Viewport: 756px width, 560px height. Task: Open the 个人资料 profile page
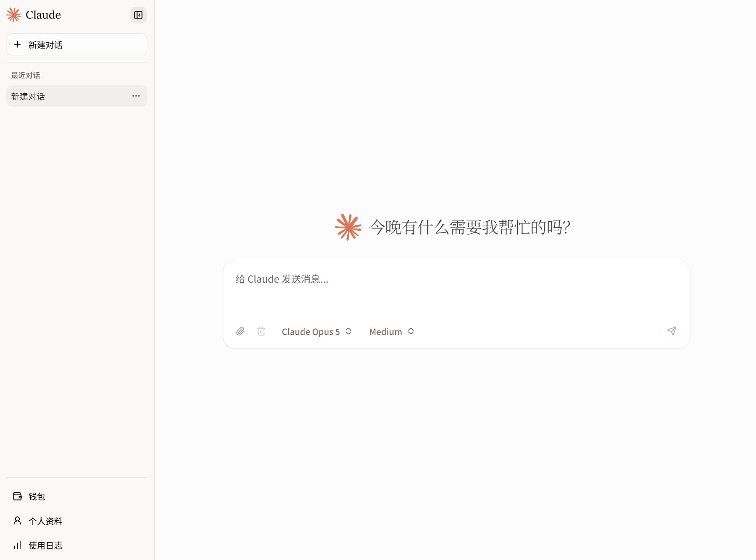(77, 521)
